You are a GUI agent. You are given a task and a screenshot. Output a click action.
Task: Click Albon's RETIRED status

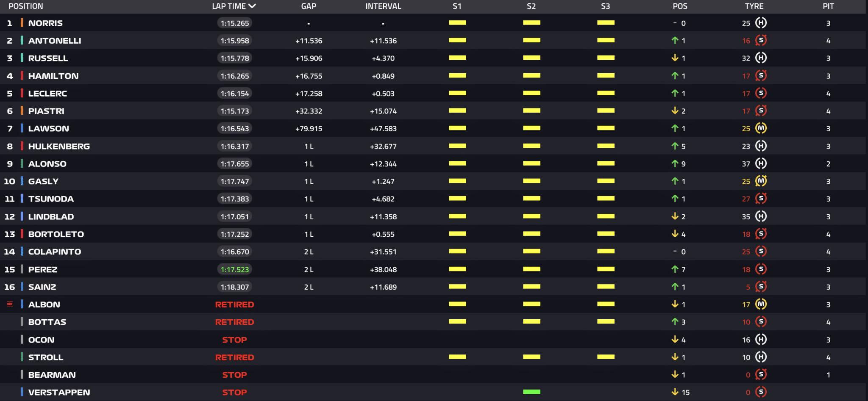click(x=234, y=305)
